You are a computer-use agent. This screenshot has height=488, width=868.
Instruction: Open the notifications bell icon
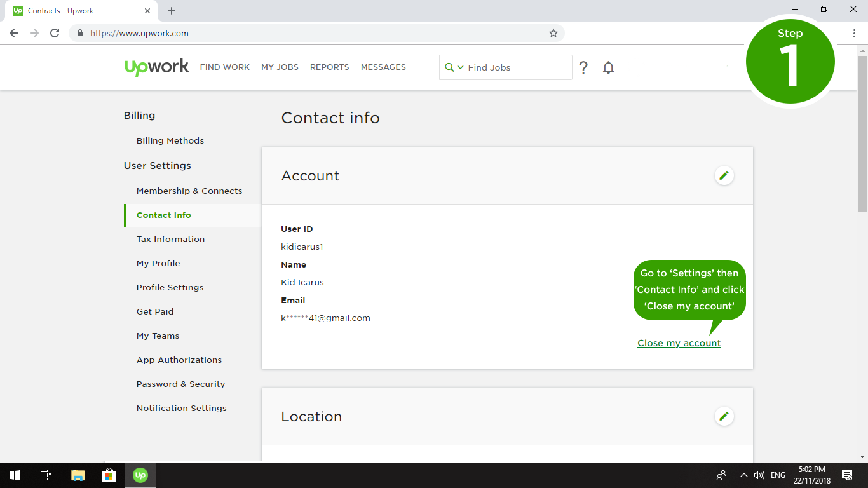[x=608, y=67]
